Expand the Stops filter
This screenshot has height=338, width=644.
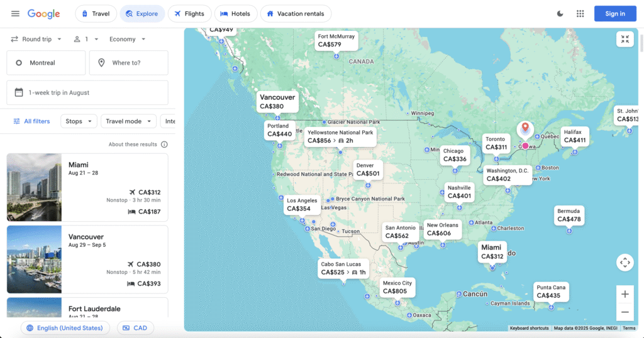coord(79,121)
